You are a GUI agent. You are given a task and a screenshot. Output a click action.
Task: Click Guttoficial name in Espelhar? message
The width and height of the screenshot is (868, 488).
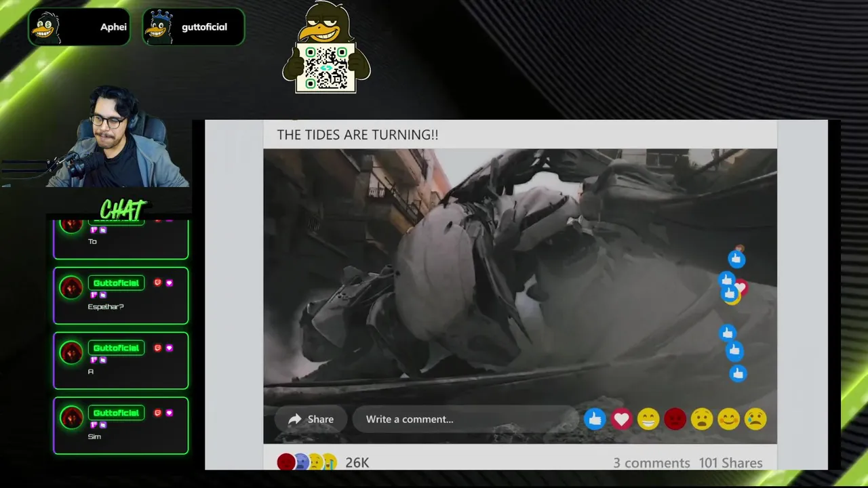tap(116, 283)
